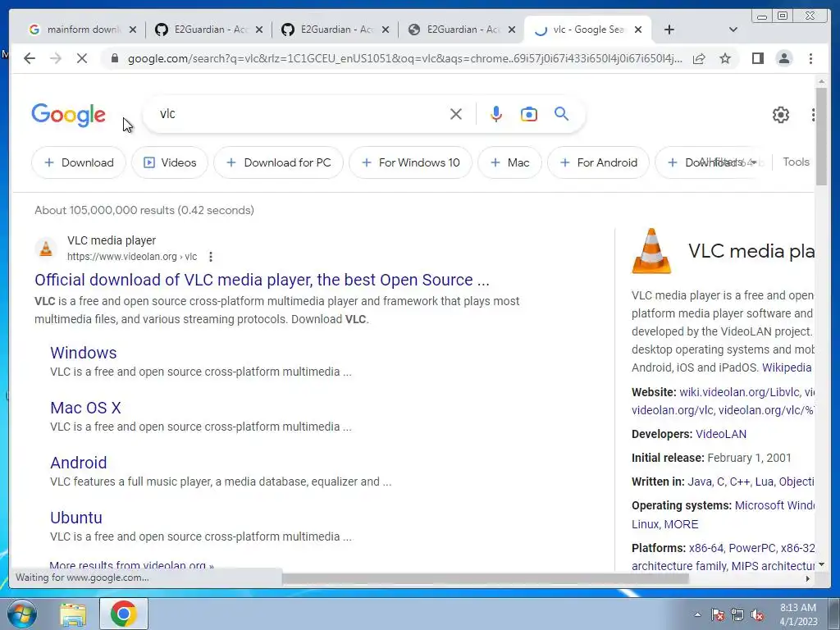Search by image with camera icon
Image resolution: width=840 pixels, height=630 pixels.
[x=529, y=114]
